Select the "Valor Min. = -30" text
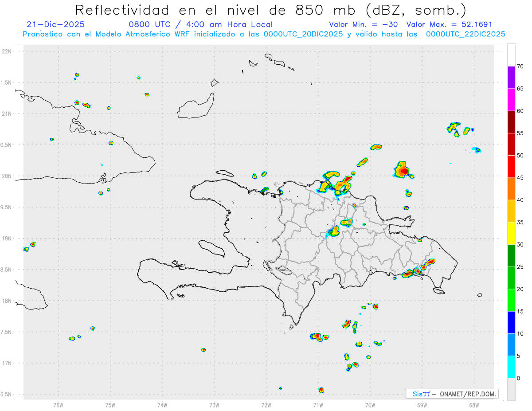Screen dimensions: 532x411 (x=364, y=24)
